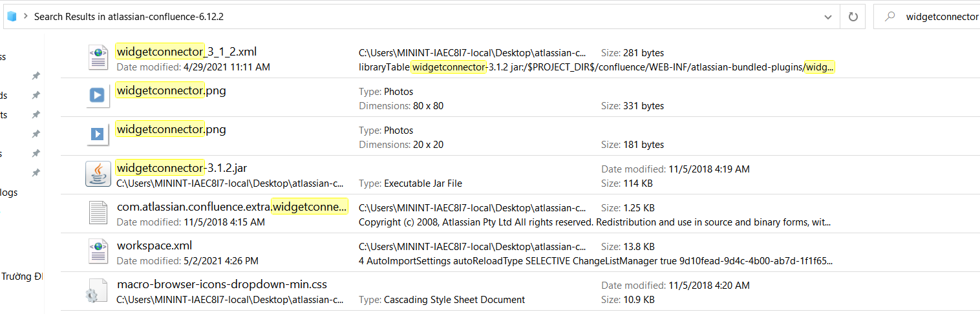Click the libraryTable content snippet of the xml file
980x314 pixels.
[597, 67]
